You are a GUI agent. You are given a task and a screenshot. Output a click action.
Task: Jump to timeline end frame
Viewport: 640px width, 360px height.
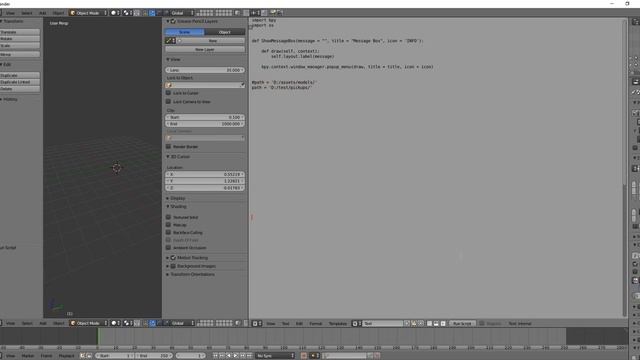pos(249,356)
